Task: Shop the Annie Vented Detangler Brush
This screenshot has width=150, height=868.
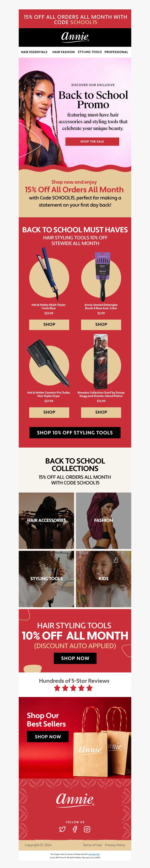Action: 101,324
